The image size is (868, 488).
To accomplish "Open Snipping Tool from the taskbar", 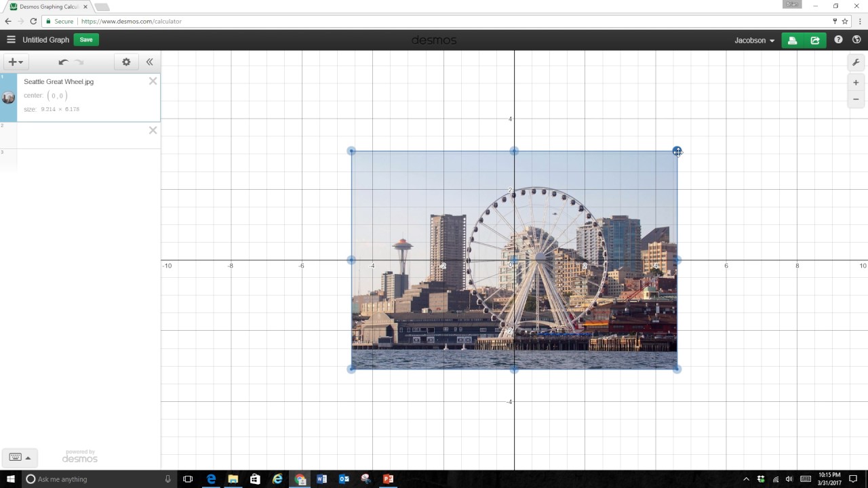I will click(366, 479).
